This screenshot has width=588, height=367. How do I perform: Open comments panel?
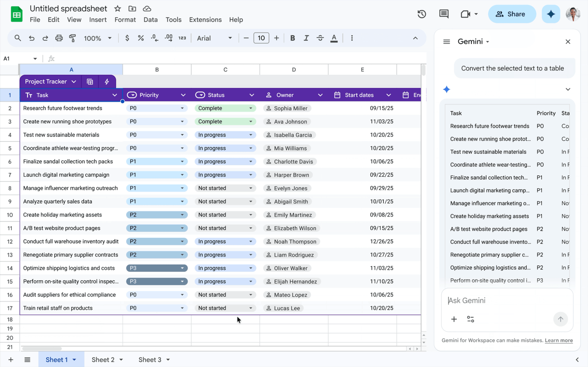coord(444,14)
